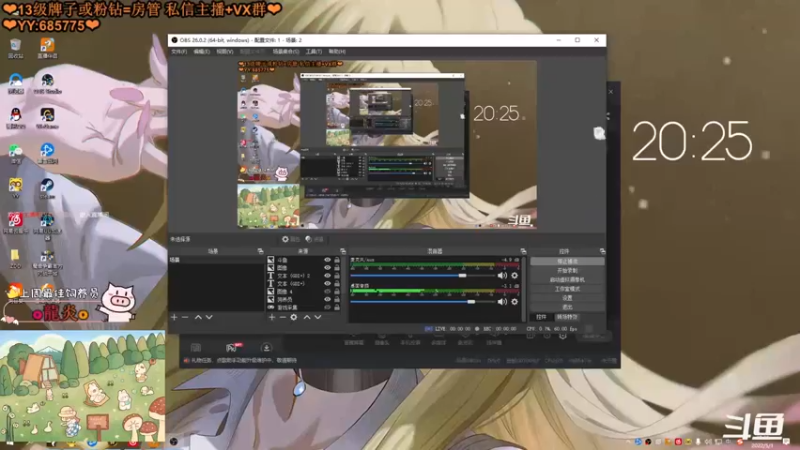Screen dimensions: 800x450
Task: Remove the selected scene with the minus icon
Action: (185, 317)
